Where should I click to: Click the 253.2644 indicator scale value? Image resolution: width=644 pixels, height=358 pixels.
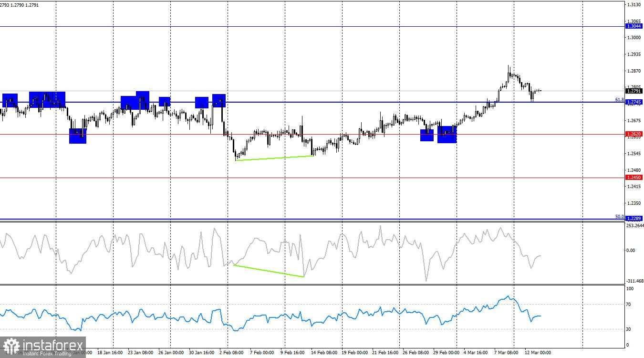[x=635, y=226]
